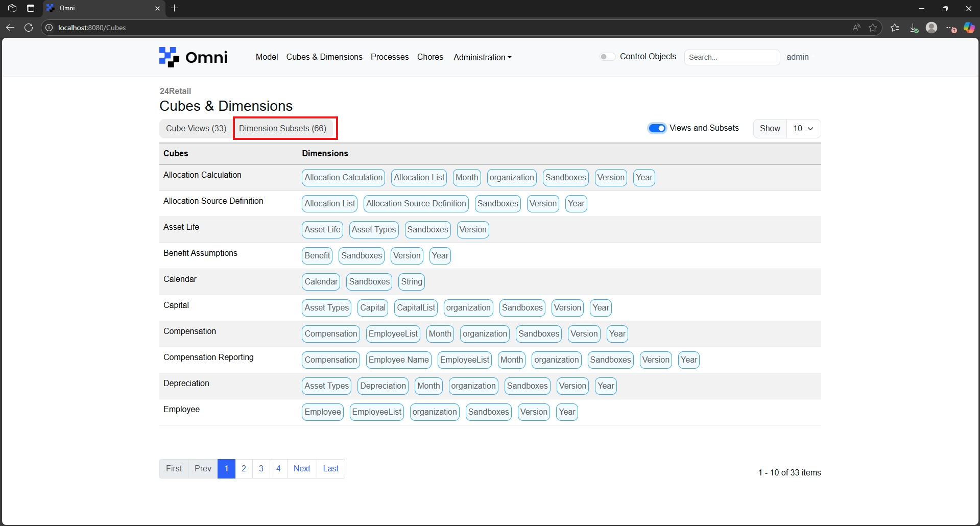Click the admin user link
The height and width of the screenshot is (526, 980).
click(798, 57)
